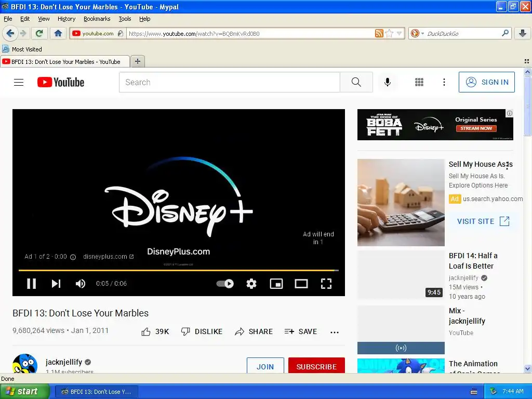Open the URL history dropdown arrow
The height and width of the screenshot is (399, 532).
click(400, 33)
